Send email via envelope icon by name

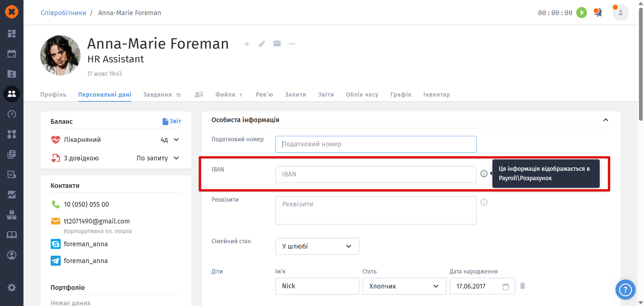pyautogui.click(x=277, y=44)
